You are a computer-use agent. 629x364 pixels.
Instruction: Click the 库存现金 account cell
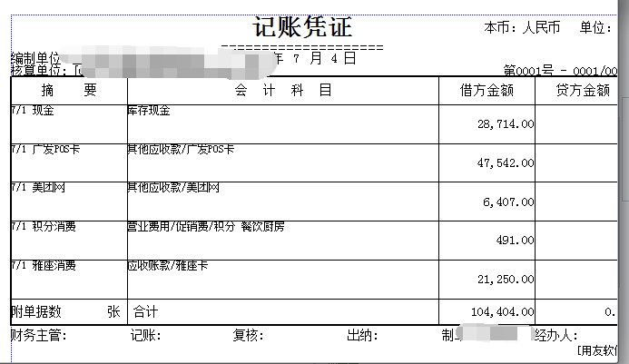[x=150, y=111]
